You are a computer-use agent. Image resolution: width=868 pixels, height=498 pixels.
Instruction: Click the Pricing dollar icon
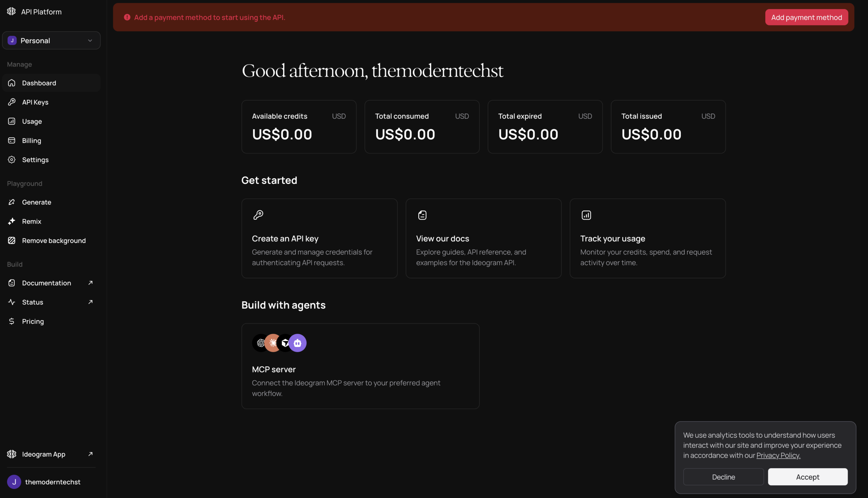tap(12, 321)
